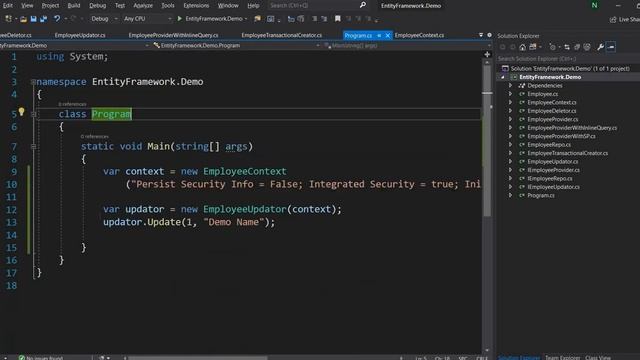Click Switch Views icon in Solution Explorer
Screen dimensions: 640x360
533,47
